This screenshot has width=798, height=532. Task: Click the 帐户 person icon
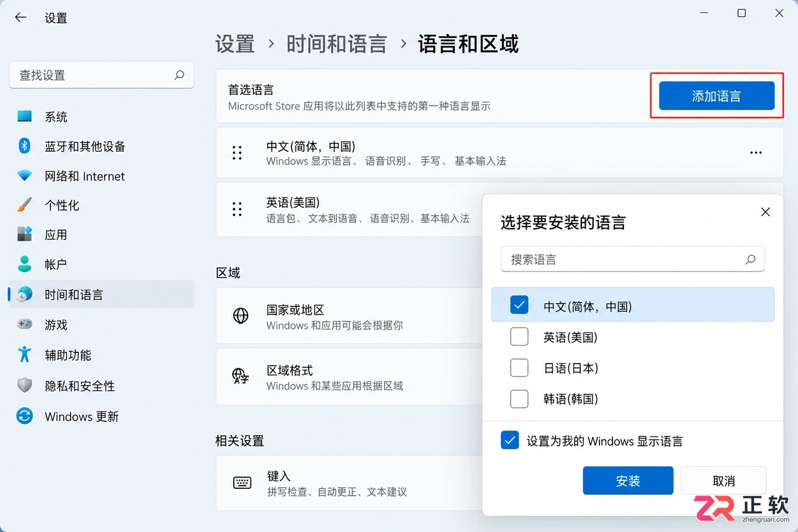coord(24,264)
